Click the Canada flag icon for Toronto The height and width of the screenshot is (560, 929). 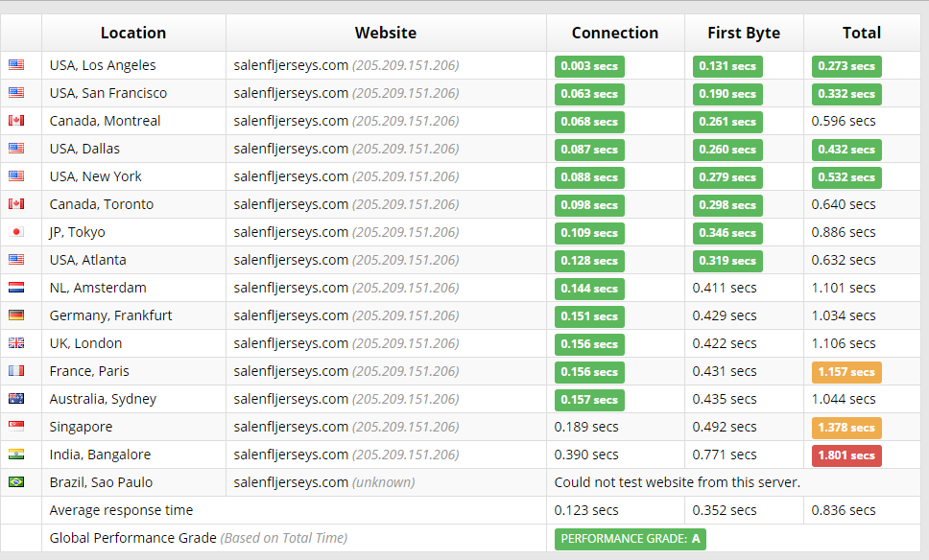click(x=16, y=203)
